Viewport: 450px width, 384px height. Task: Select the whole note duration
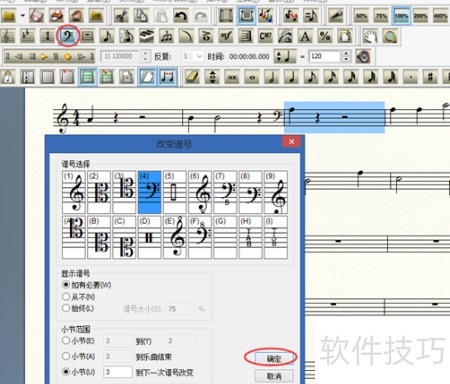[x=252, y=77]
